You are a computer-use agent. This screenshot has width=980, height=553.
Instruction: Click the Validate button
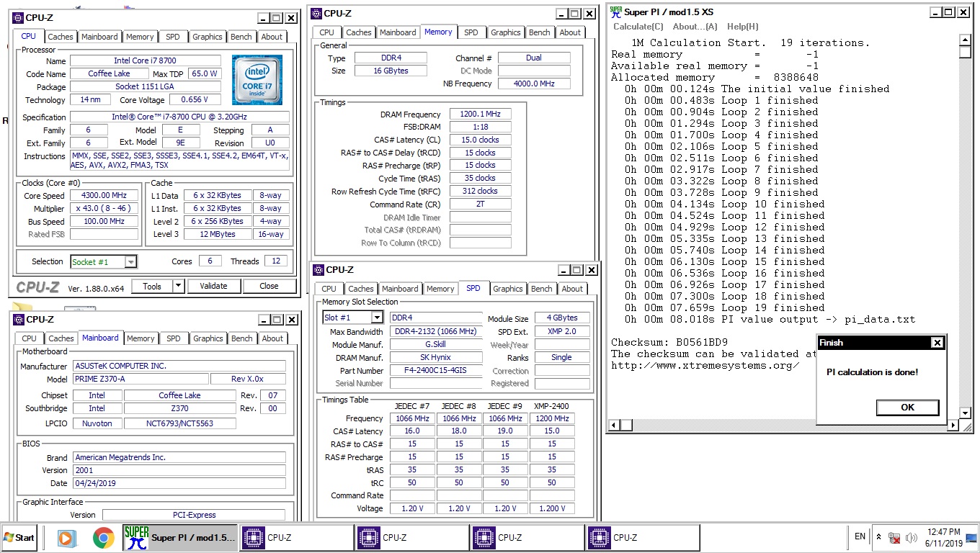point(213,286)
